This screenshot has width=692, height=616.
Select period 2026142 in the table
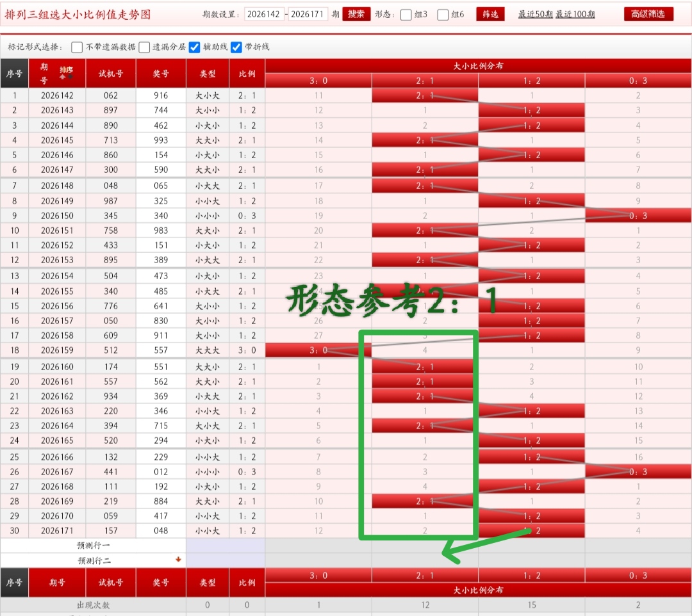58,95
